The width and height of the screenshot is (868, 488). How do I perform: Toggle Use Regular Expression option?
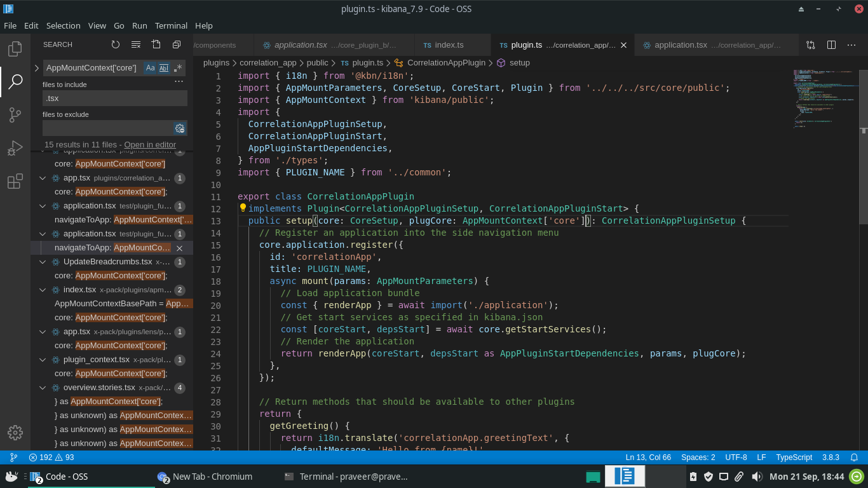(179, 68)
